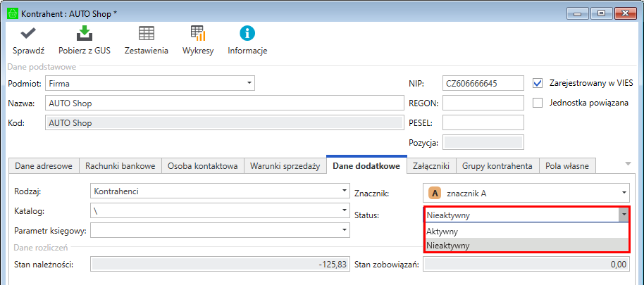Click into the Nazwa text field
Screen dimensions: 644x285
(x=223, y=103)
